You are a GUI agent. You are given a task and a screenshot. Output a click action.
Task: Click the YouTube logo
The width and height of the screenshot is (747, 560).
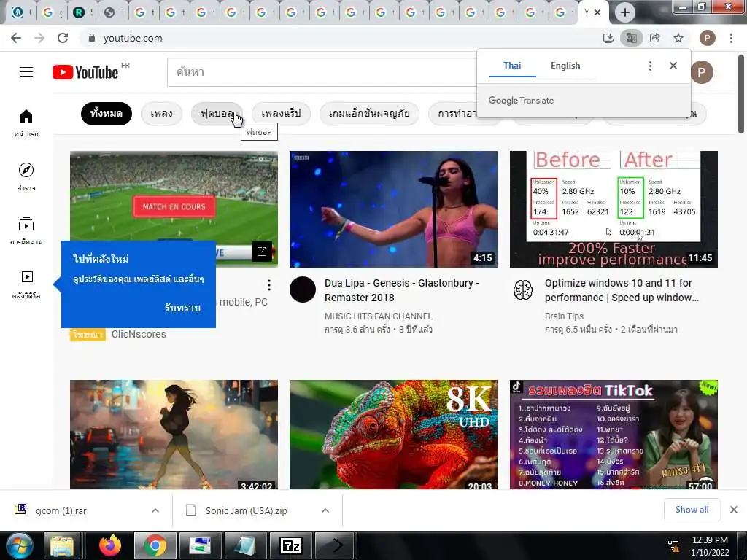point(85,72)
